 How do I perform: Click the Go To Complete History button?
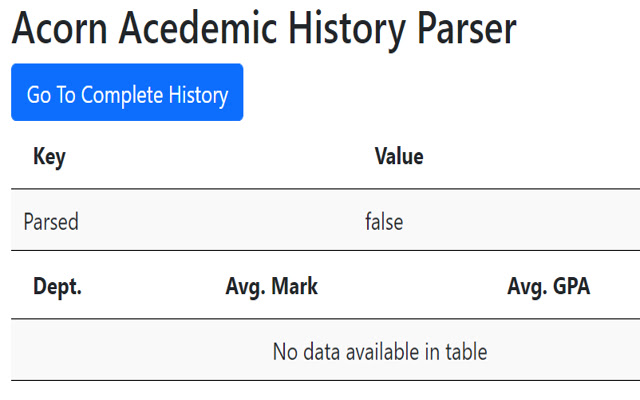point(127,94)
